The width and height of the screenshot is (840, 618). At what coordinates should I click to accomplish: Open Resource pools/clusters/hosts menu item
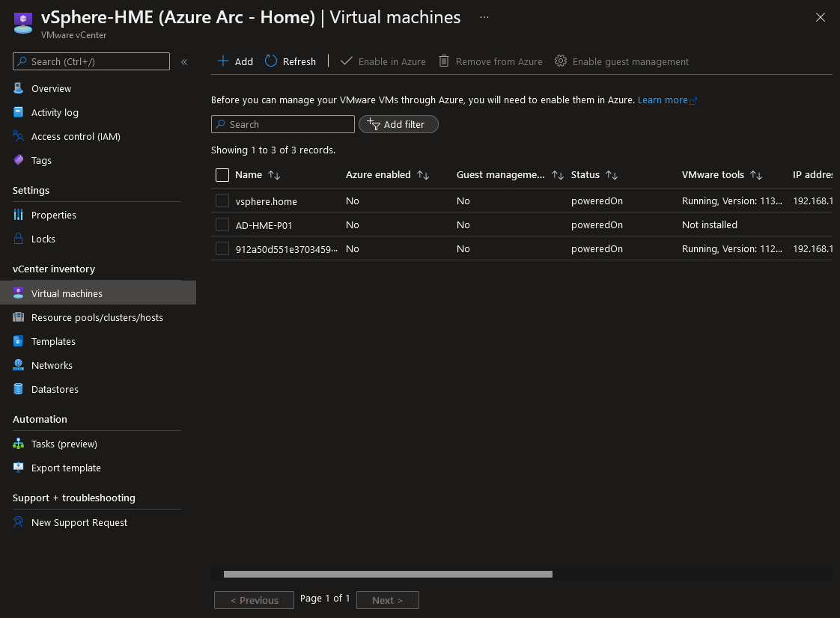[98, 317]
